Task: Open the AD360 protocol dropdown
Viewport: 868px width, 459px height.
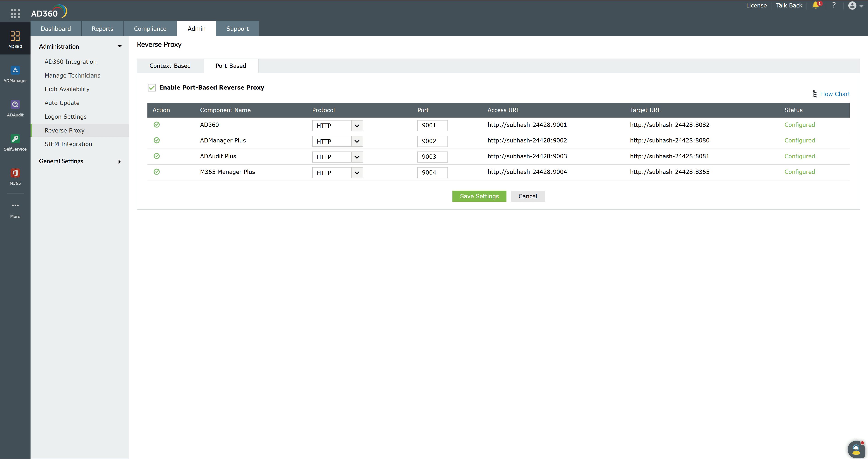Action: (x=337, y=125)
